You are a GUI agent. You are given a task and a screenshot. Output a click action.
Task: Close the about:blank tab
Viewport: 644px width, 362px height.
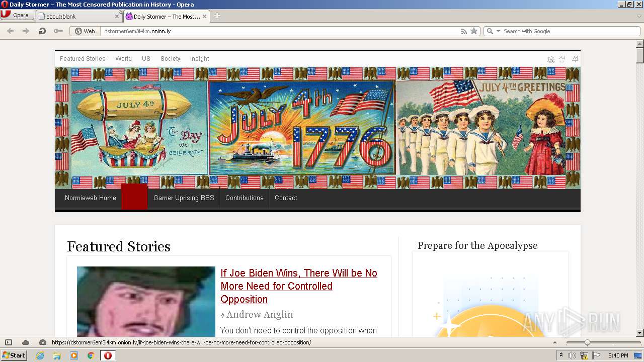tap(117, 16)
